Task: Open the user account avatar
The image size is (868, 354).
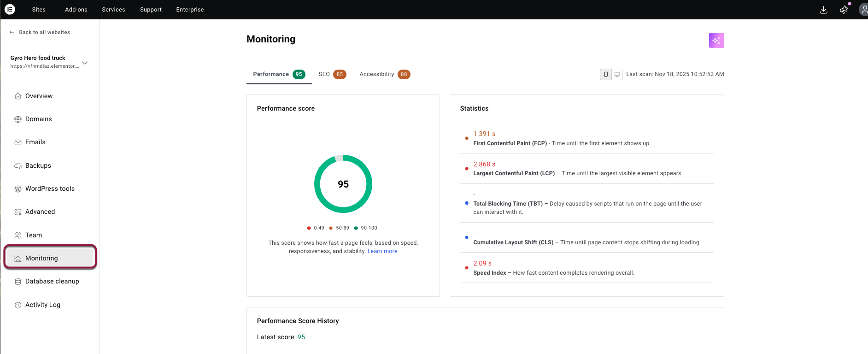Action: pyautogui.click(x=863, y=10)
